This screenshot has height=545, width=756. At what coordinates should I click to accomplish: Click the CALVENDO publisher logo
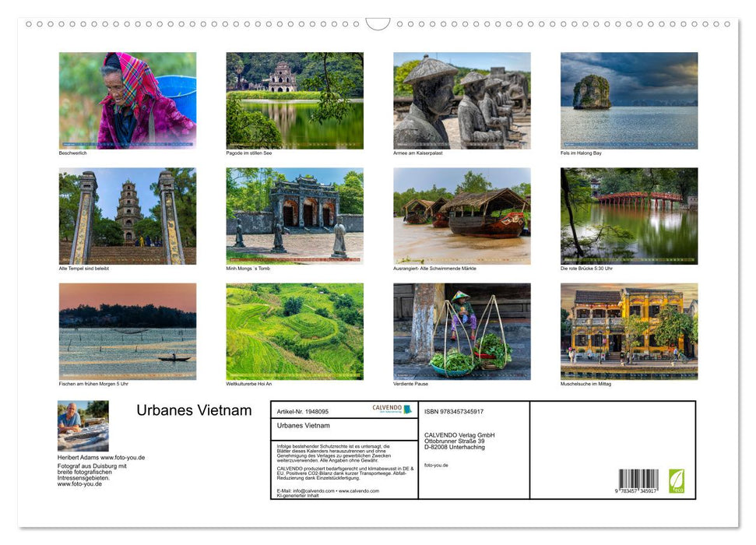tap(386, 408)
